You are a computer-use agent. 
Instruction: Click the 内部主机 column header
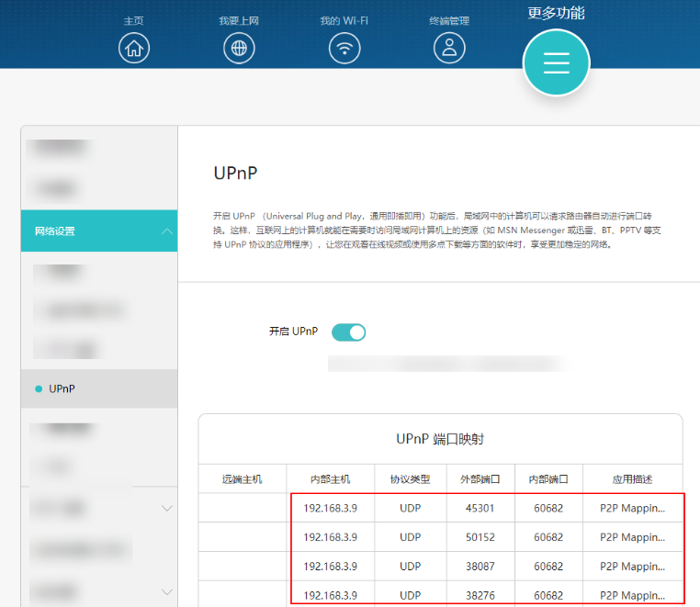point(331,479)
